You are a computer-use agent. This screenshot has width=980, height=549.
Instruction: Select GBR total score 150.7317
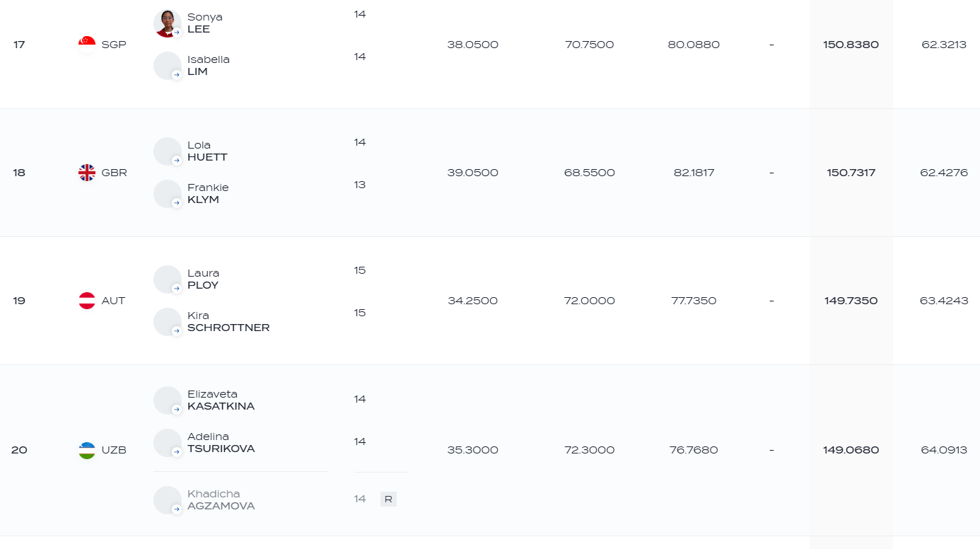(851, 173)
